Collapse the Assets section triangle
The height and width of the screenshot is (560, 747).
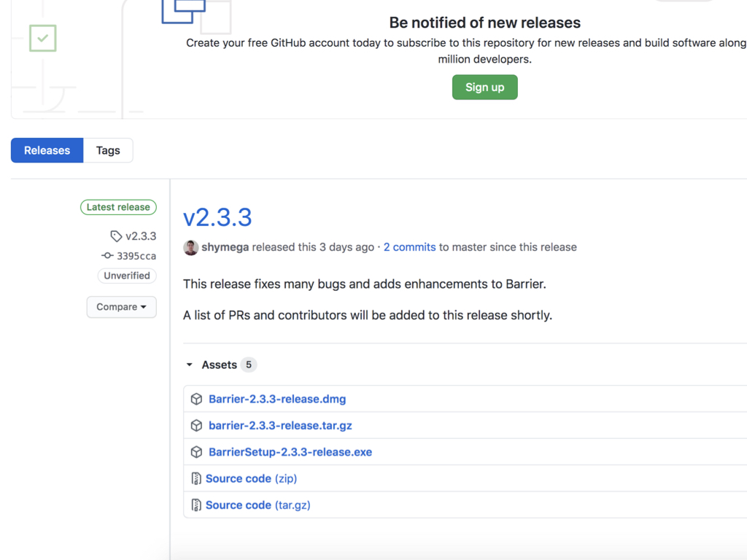(x=189, y=365)
